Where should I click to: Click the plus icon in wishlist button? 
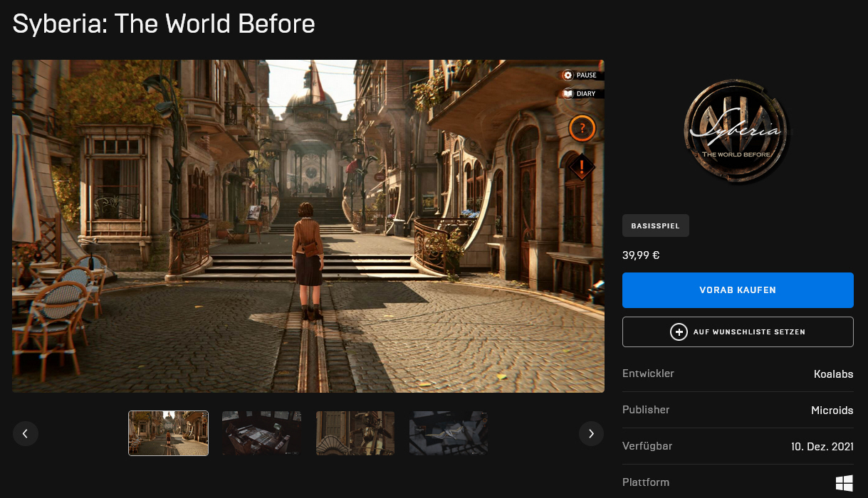(x=679, y=332)
